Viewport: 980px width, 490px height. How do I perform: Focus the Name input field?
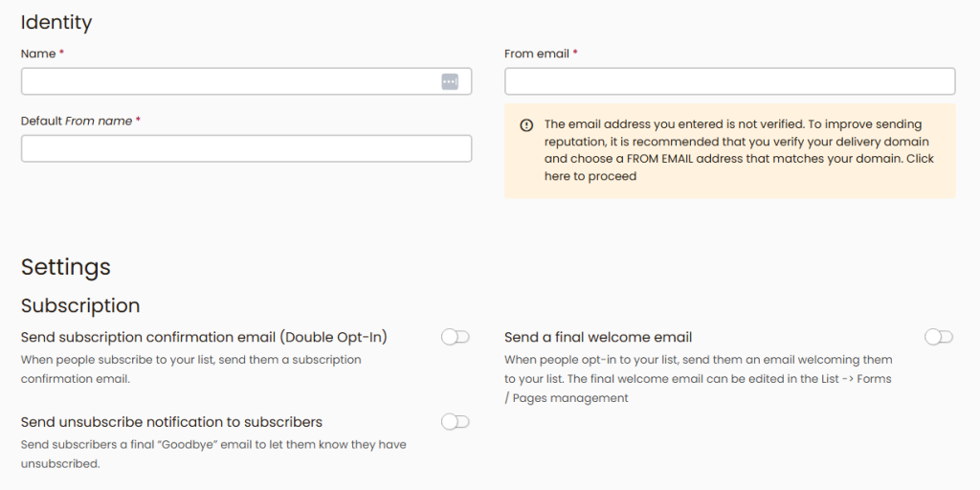(x=230, y=82)
